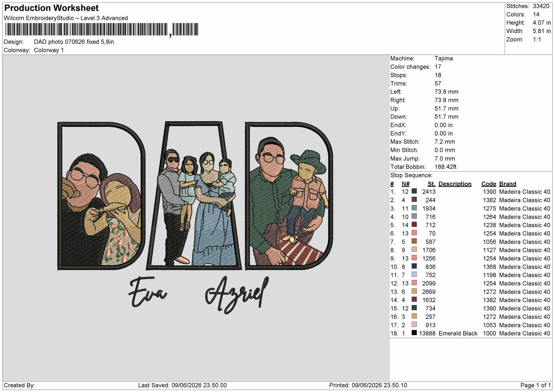Click the 'Created By:' footer label
This screenshot has width=555, height=392.
pos(19,385)
